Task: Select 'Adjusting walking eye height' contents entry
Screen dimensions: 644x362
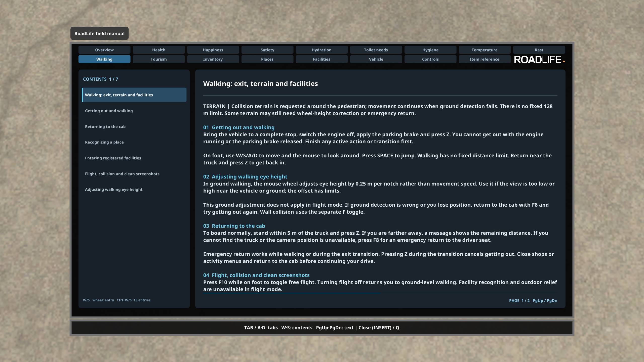Action: [x=134, y=189]
